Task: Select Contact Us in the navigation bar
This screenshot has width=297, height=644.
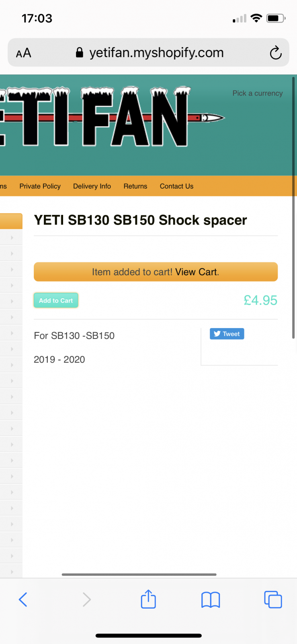Action: [176, 186]
